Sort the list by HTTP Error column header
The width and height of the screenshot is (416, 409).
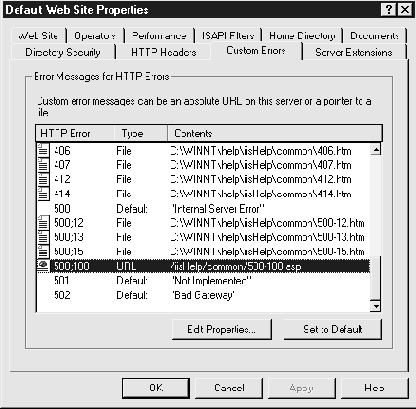click(75, 133)
